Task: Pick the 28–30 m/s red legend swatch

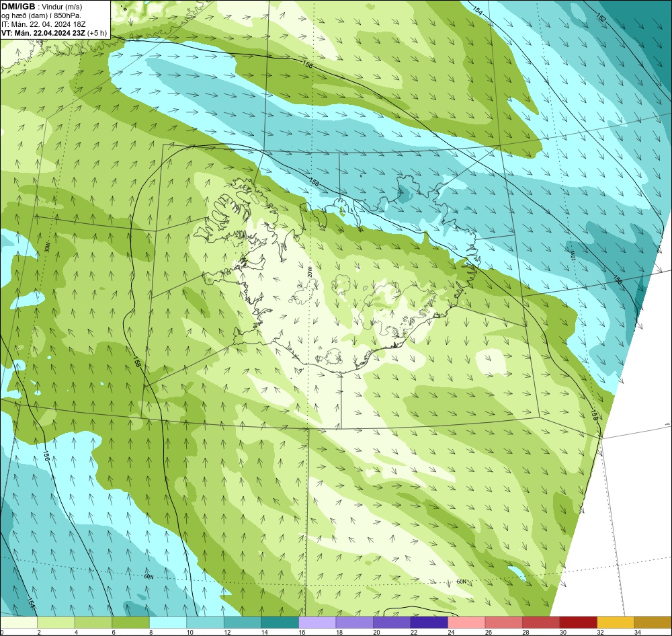Action: [541, 623]
